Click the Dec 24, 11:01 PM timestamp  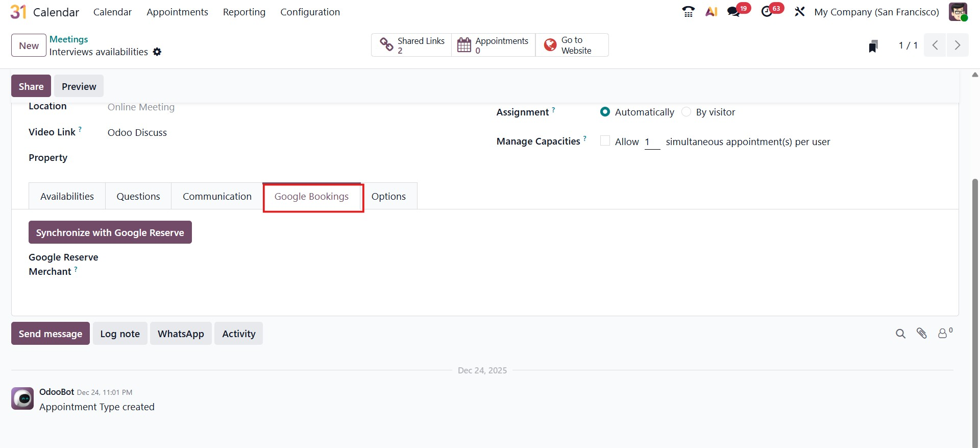tap(105, 392)
